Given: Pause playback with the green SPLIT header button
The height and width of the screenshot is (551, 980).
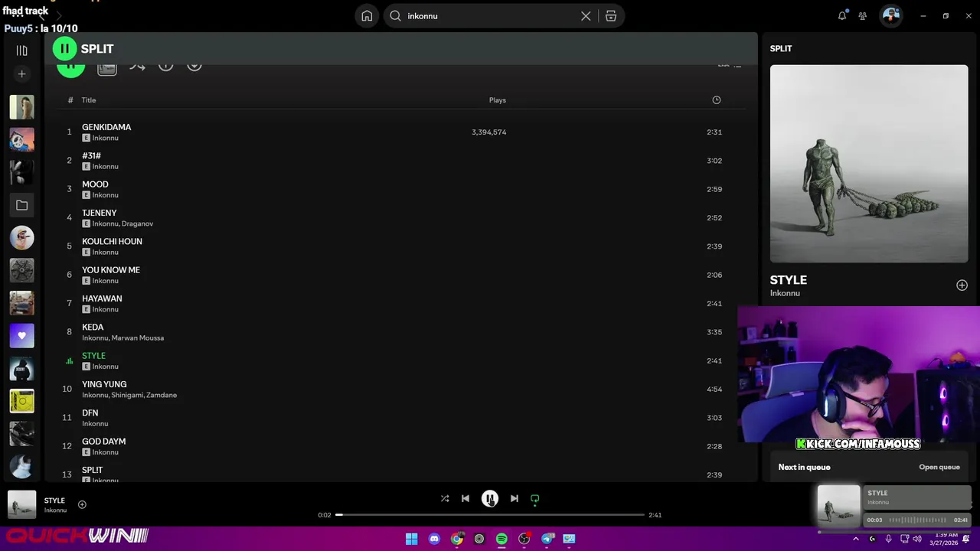Looking at the screenshot, I should point(64,48).
